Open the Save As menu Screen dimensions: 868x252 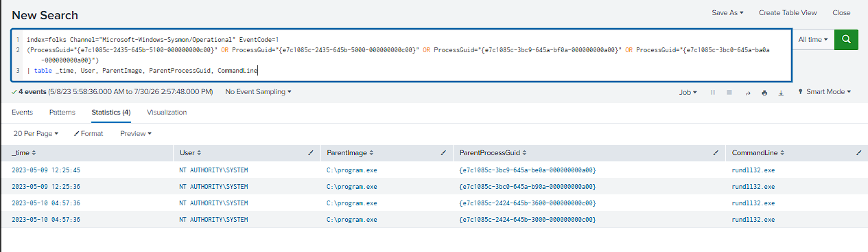(727, 12)
